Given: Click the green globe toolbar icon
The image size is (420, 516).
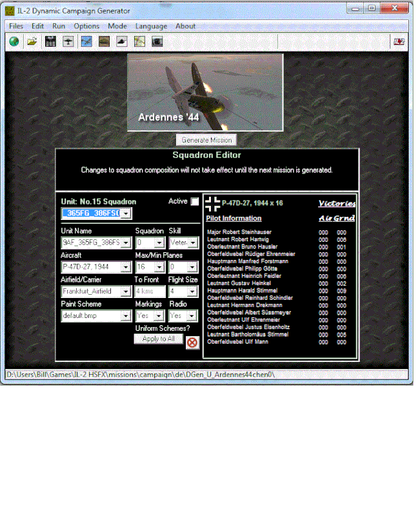Looking at the screenshot, I should click(14, 42).
